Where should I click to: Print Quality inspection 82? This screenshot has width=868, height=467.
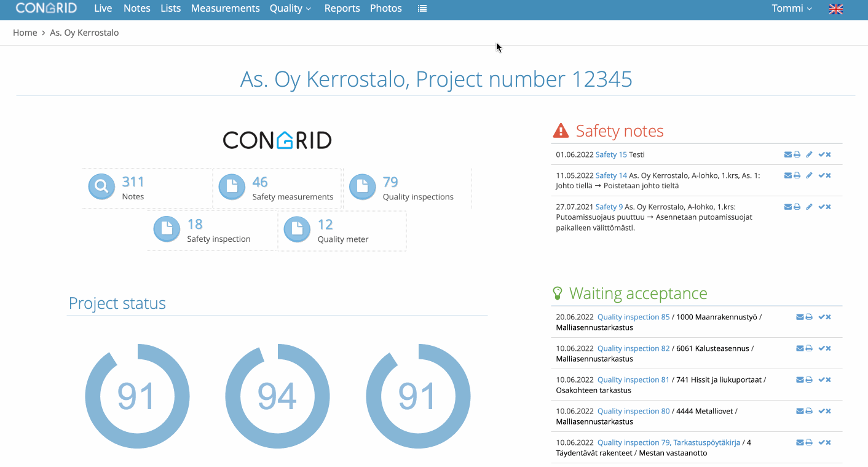[809, 349]
